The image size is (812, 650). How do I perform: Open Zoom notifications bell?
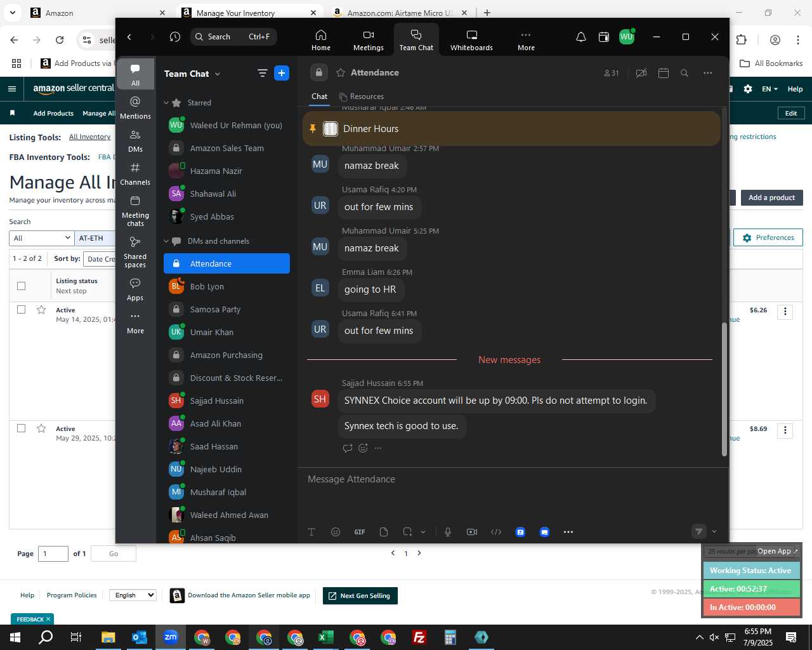coord(580,37)
